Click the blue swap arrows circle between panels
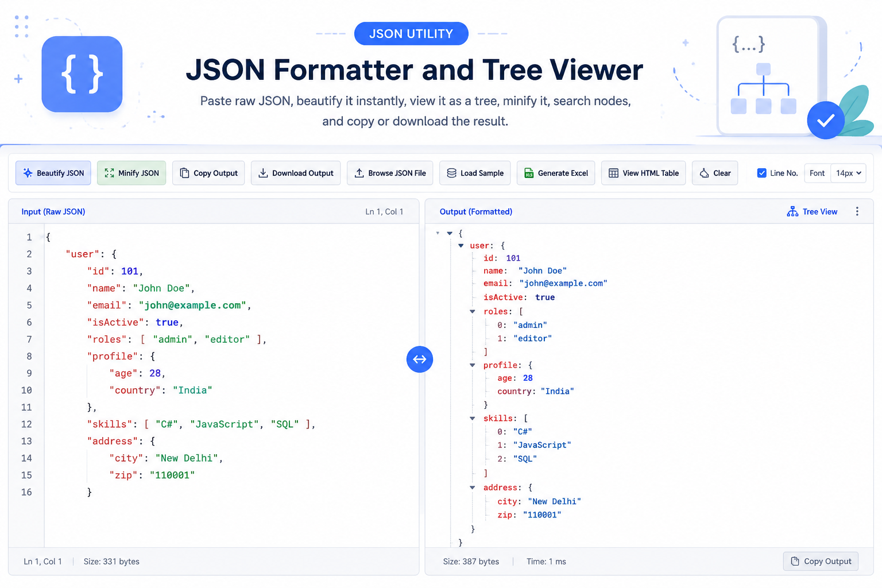 point(420,359)
